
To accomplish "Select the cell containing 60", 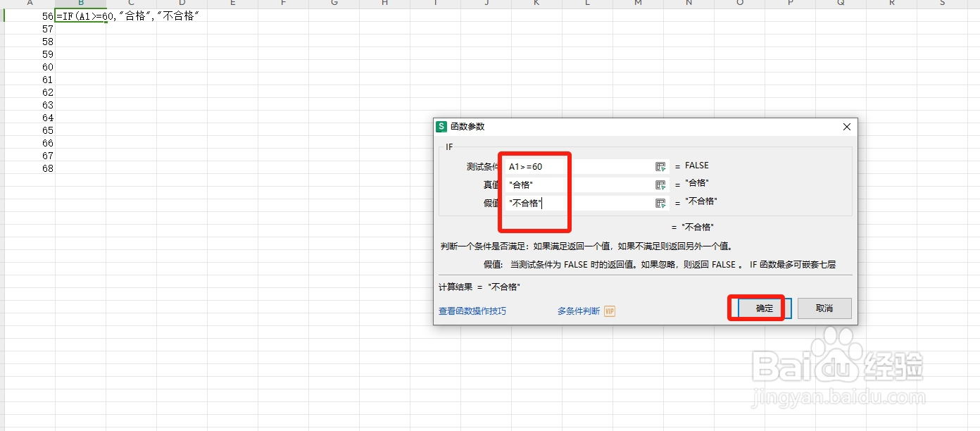I will (30, 67).
